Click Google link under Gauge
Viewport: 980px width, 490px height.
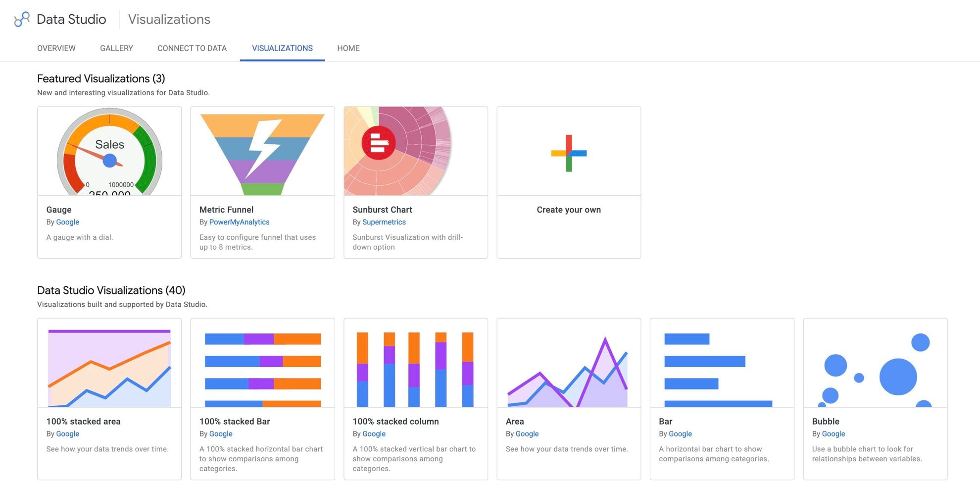click(67, 222)
